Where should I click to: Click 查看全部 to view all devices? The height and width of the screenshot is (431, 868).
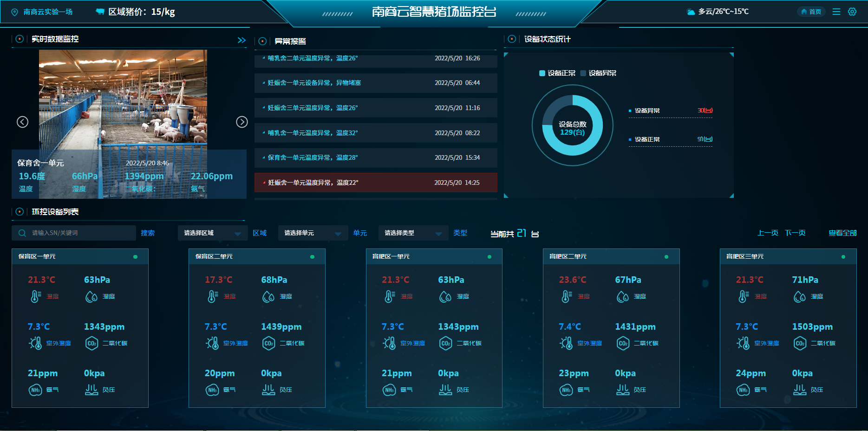(842, 233)
